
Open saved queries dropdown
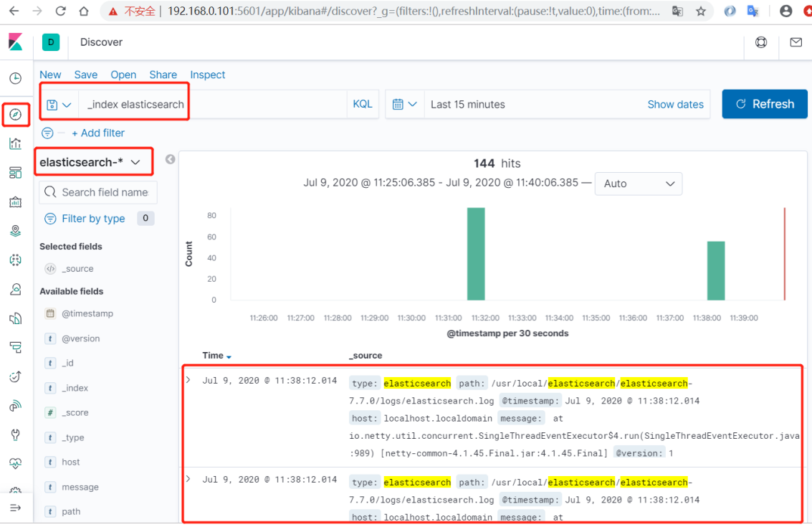59,105
